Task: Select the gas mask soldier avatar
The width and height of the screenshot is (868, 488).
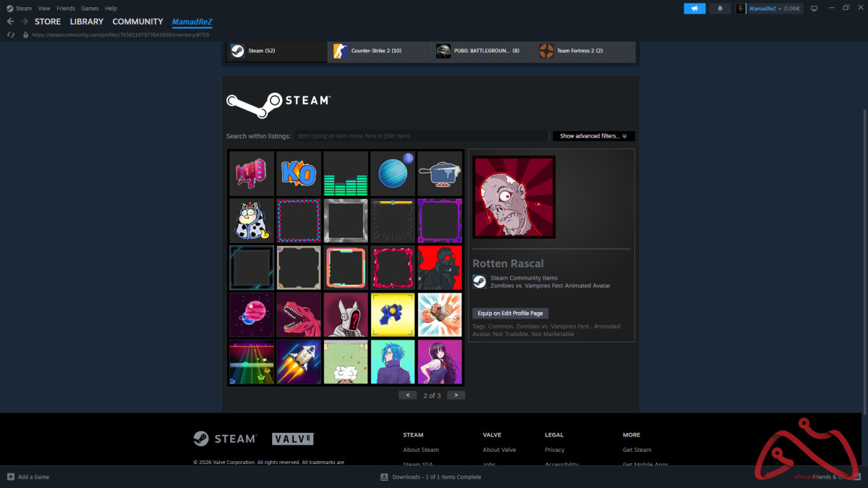Action: (440, 268)
